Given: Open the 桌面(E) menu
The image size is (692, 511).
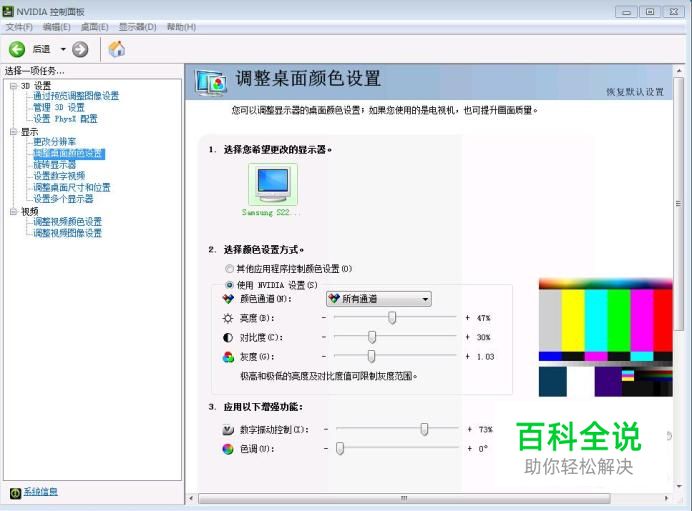Looking at the screenshot, I should (94, 27).
